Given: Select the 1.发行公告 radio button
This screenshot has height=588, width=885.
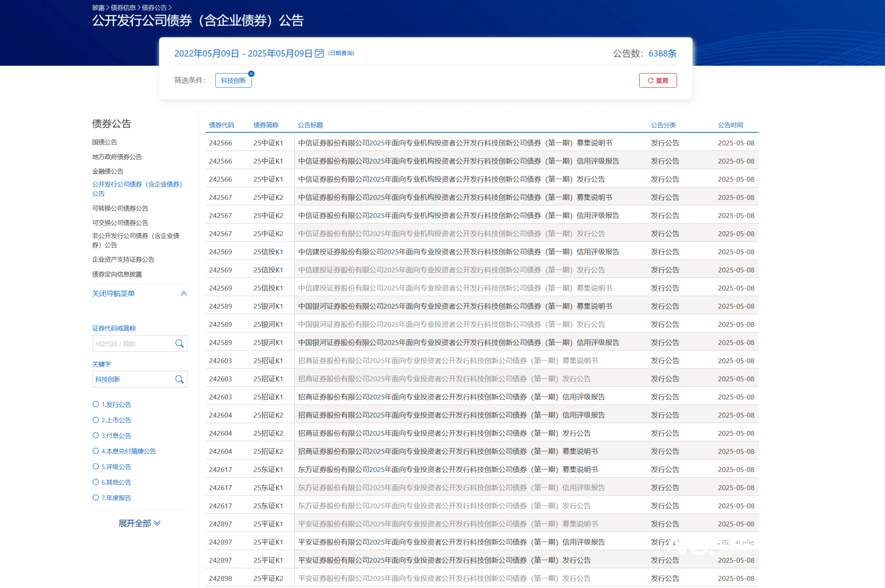Looking at the screenshot, I should [95, 404].
